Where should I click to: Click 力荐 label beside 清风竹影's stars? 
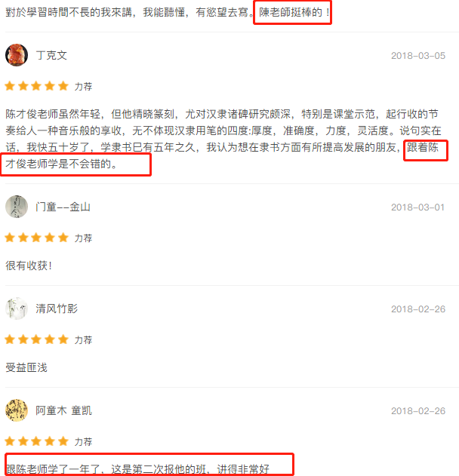coord(83,340)
